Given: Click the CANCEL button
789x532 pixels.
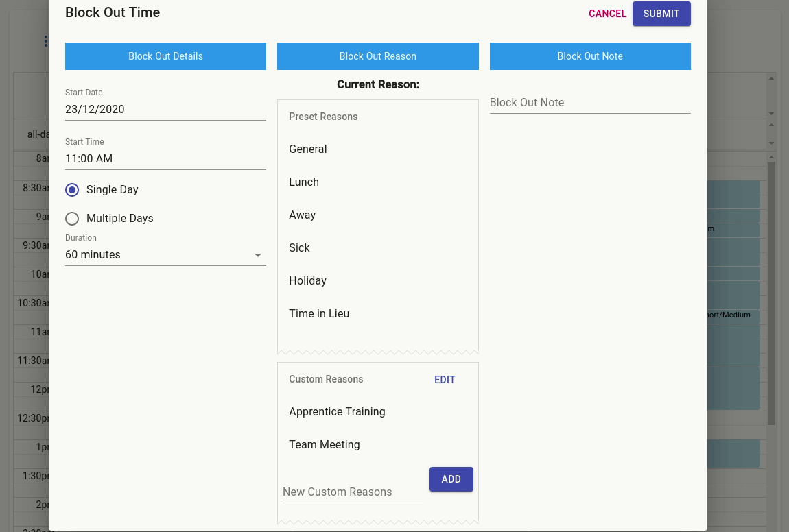Looking at the screenshot, I should coord(607,14).
